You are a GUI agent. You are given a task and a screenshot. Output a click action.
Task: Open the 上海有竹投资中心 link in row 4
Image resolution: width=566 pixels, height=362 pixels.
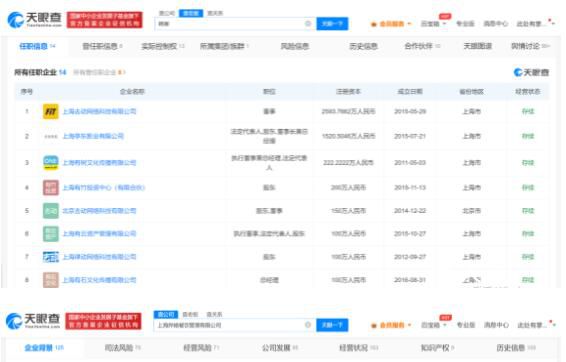[x=104, y=188]
